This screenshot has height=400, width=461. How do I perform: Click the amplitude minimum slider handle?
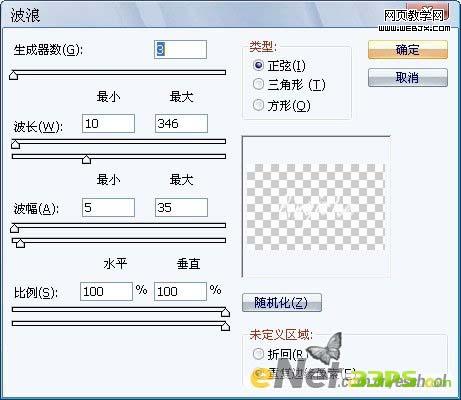coord(14,228)
